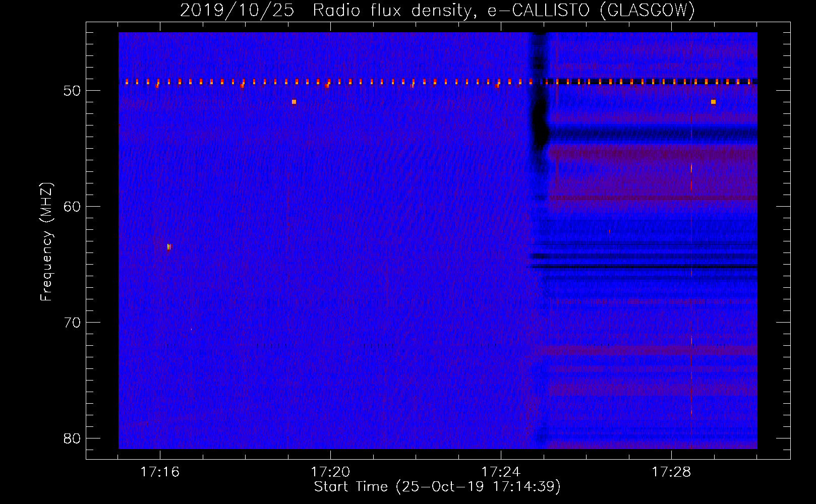
Task: Click the 17:16 time tick label
Action: tap(160, 472)
